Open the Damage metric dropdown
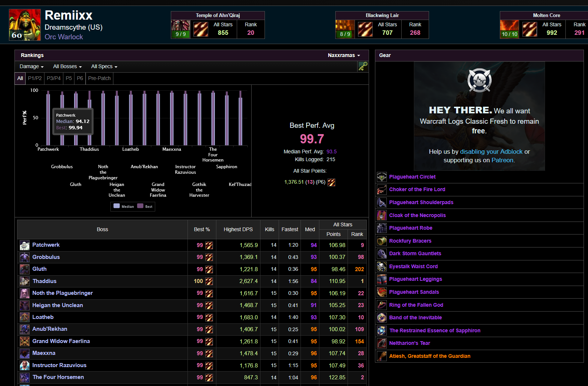This screenshot has height=386, width=588. tap(31, 67)
